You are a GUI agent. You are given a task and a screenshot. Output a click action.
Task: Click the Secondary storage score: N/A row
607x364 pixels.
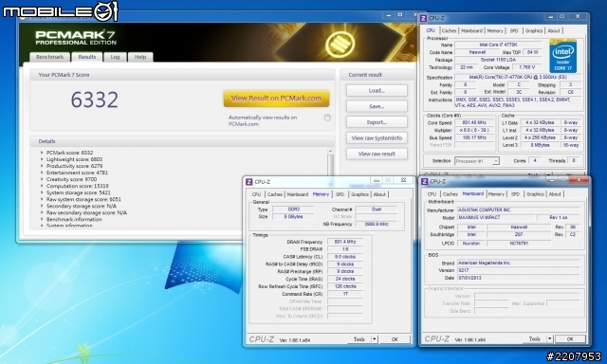(x=82, y=206)
